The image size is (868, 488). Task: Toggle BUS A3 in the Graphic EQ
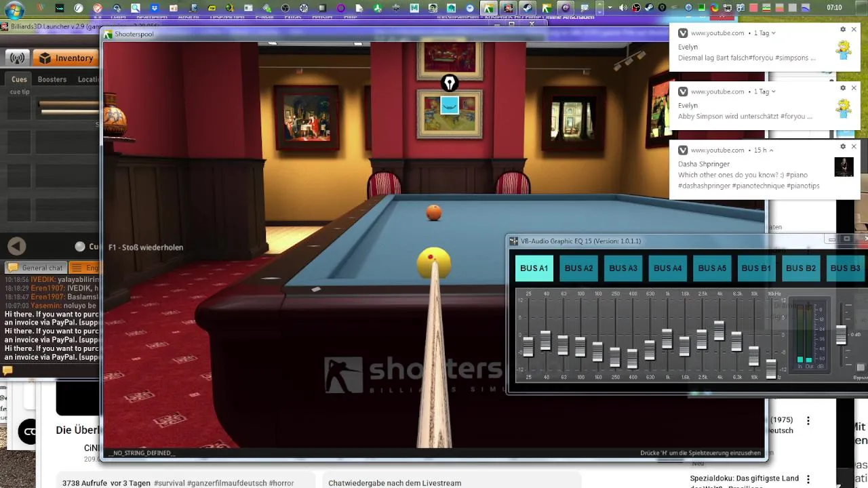623,268
